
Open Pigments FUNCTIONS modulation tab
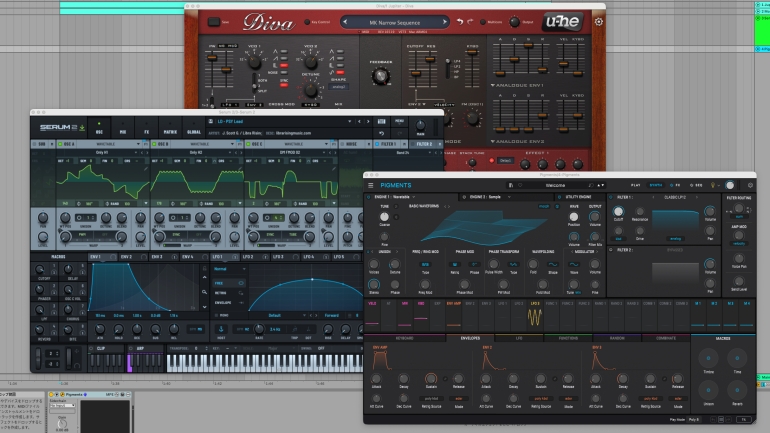click(x=568, y=338)
